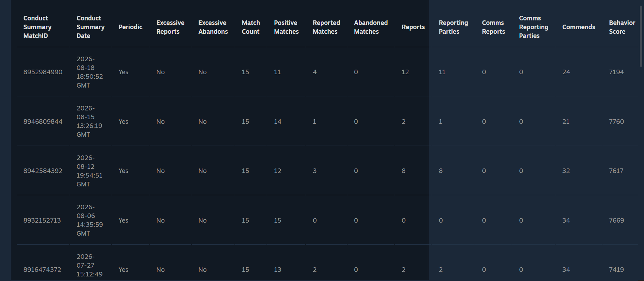Select Commends value 34 in row 8916474372
Image resolution: width=644 pixels, height=281 pixels.
(x=566, y=269)
